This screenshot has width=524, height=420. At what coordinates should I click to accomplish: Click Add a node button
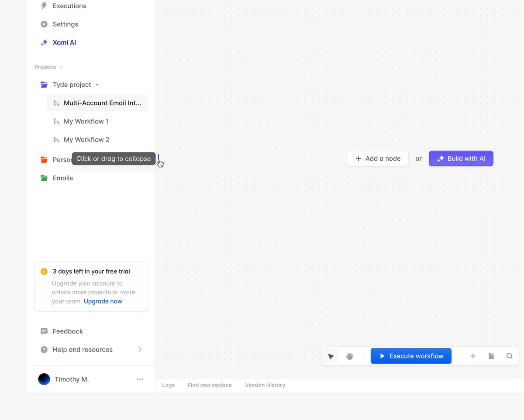378,158
